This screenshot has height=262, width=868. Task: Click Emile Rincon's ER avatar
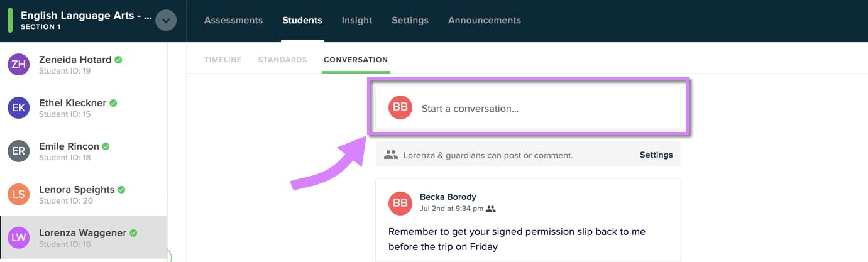pos(19,151)
